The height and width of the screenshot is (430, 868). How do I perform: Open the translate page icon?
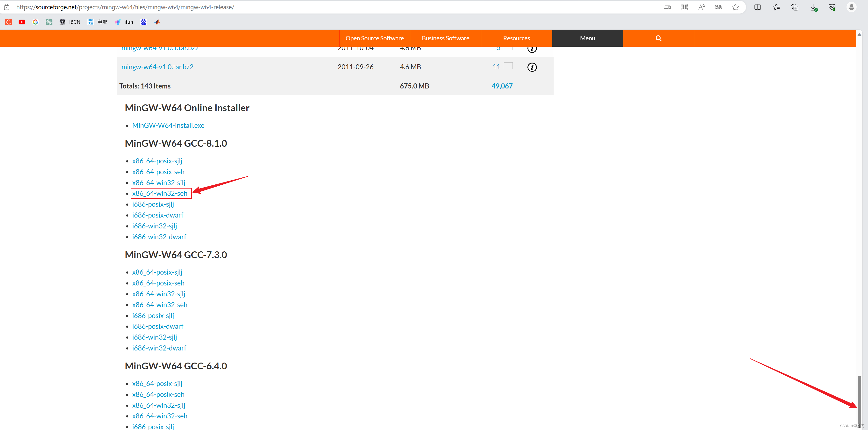pos(718,7)
